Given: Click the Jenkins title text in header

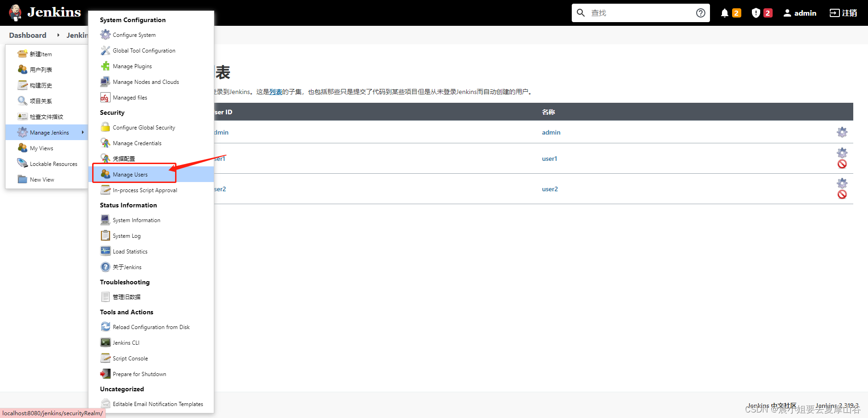Looking at the screenshot, I should pyautogui.click(x=54, y=12).
